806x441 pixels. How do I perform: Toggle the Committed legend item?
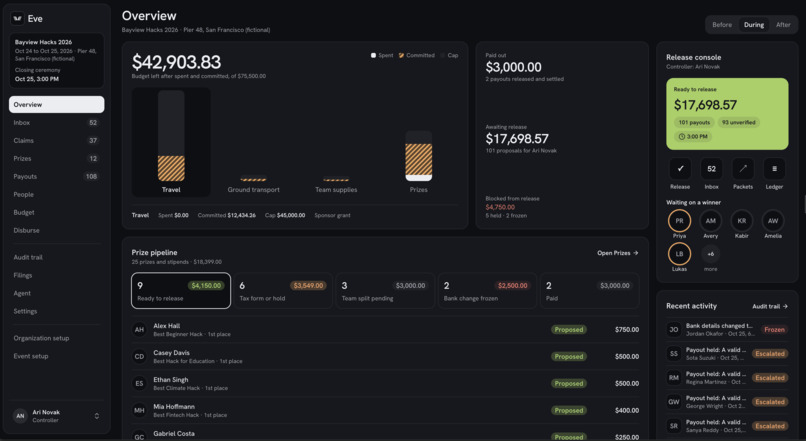416,56
